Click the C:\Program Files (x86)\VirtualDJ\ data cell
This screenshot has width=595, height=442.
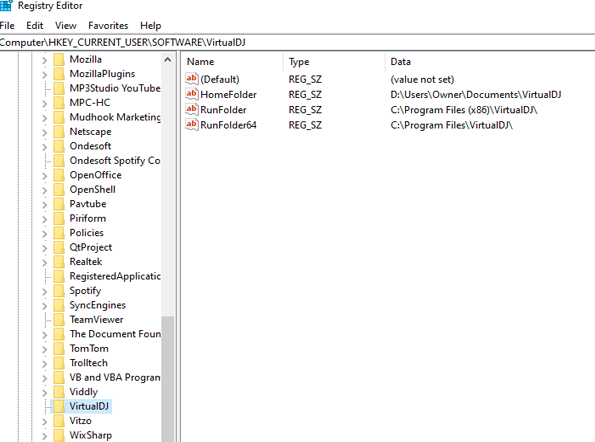click(x=464, y=110)
